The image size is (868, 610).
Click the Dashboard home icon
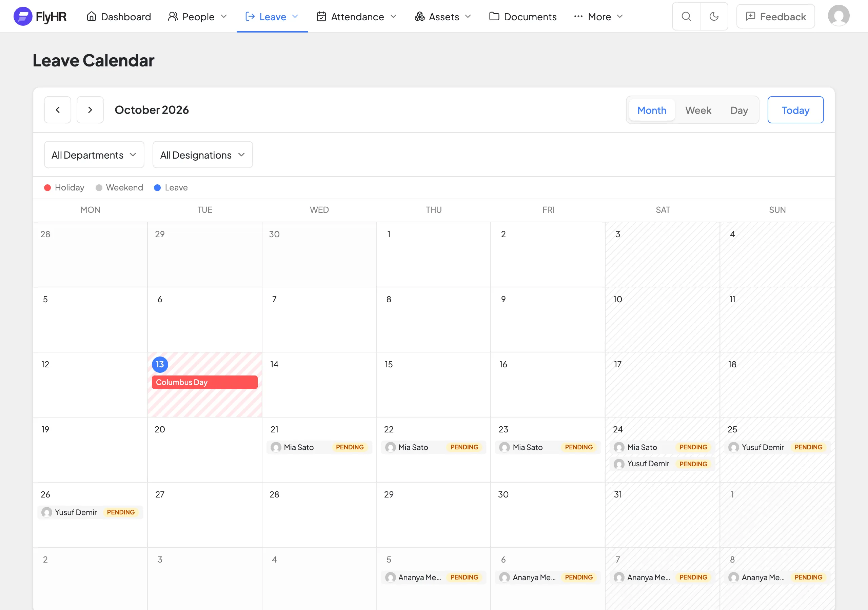pos(91,16)
